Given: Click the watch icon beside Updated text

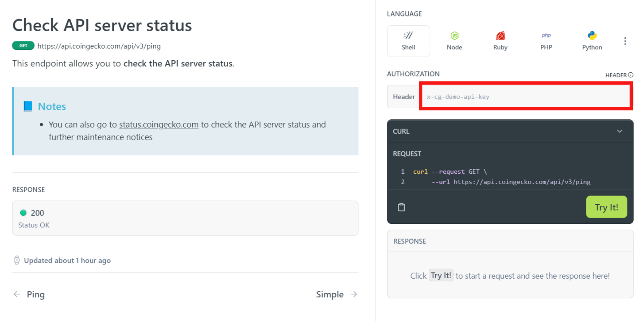Looking at the screenshot, I should coord(16,260).
